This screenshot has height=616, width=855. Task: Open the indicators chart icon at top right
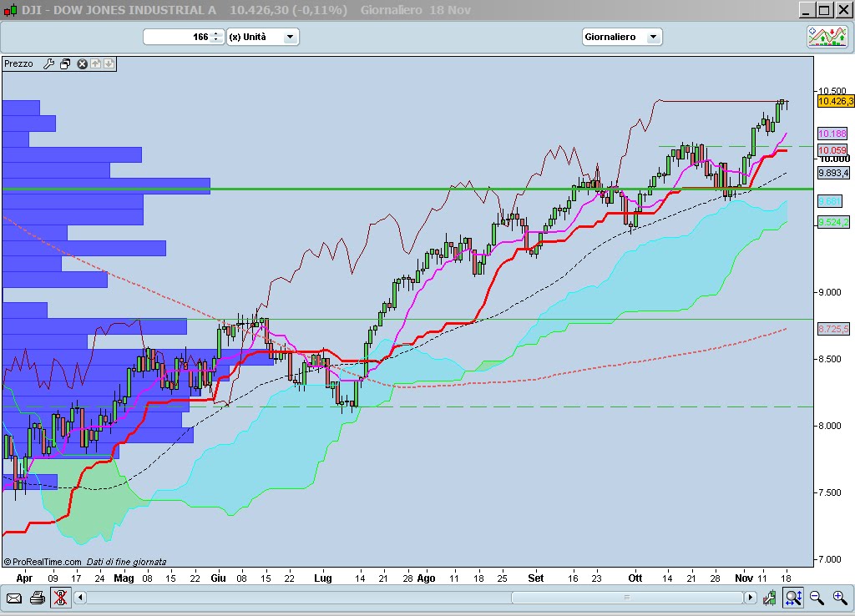coord(827,37)
